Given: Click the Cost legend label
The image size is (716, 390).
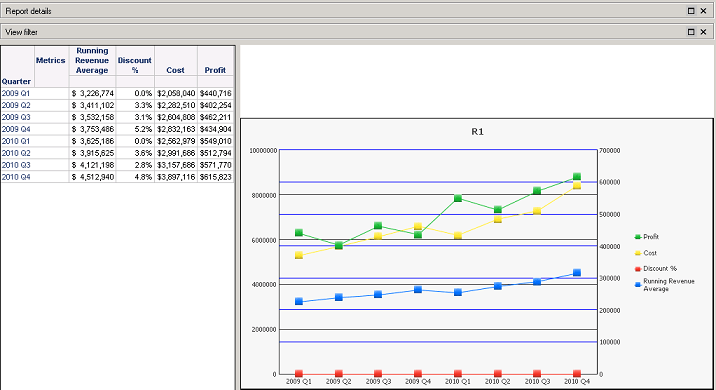Looking at the screenshot, I should [650, 253].
